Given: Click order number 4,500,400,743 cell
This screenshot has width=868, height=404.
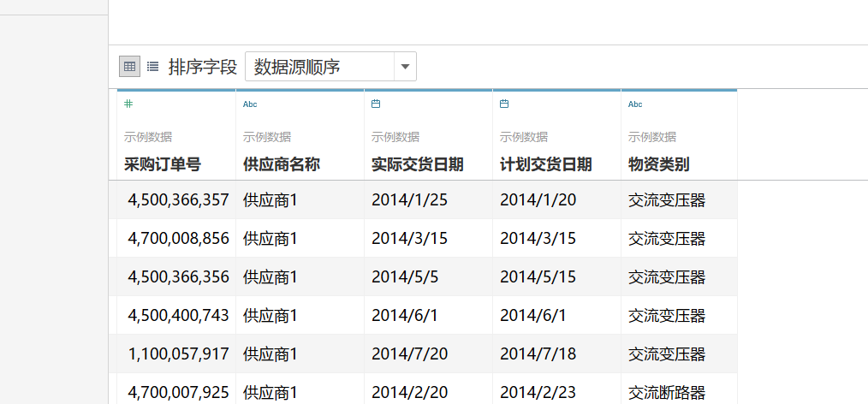Looking at the screenshot, I should tap(176, 316).
